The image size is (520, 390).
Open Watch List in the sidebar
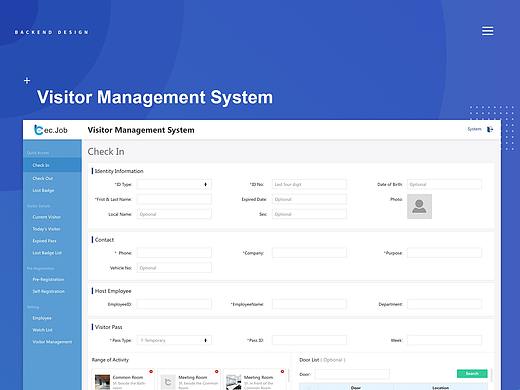pos(42,330)
